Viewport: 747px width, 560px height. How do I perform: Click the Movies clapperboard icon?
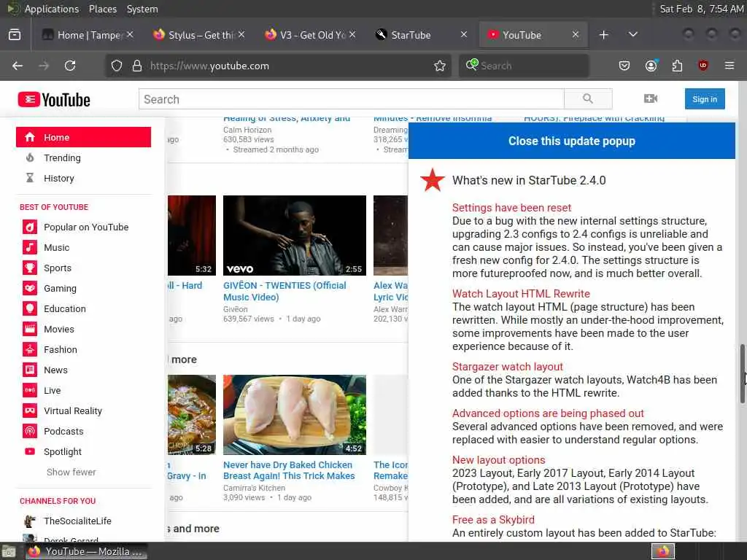[29, 329]
